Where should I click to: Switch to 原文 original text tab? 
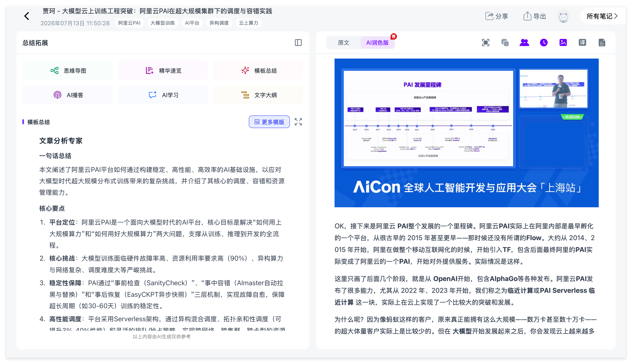(344, 43)
